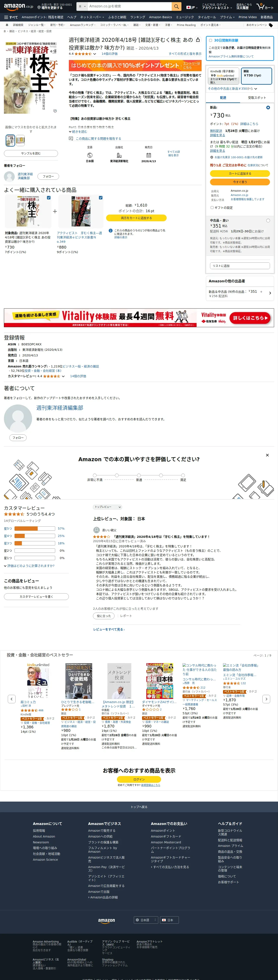Click the share icon beside the book title
The height and width of the screenshot is (980, 278).
[x=198, y=40]
